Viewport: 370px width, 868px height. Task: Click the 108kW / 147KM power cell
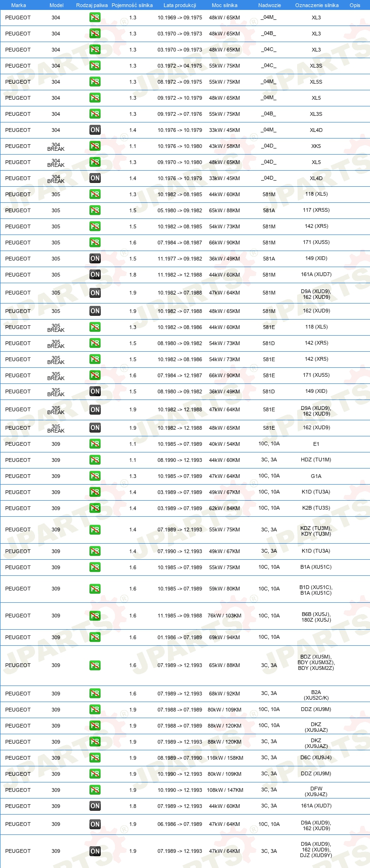coord(225,790)
